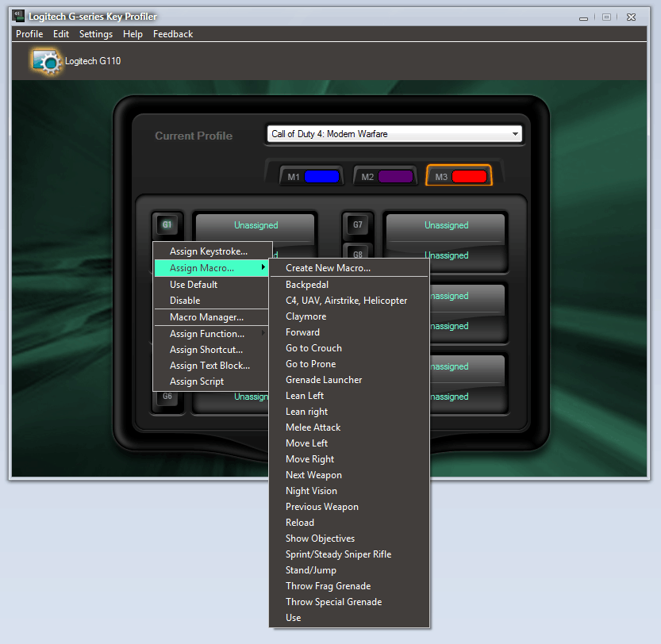Select the Throw Frag Grenade macro
The height and width of the screenshot is (644, 661).
(x=349, y=586)
